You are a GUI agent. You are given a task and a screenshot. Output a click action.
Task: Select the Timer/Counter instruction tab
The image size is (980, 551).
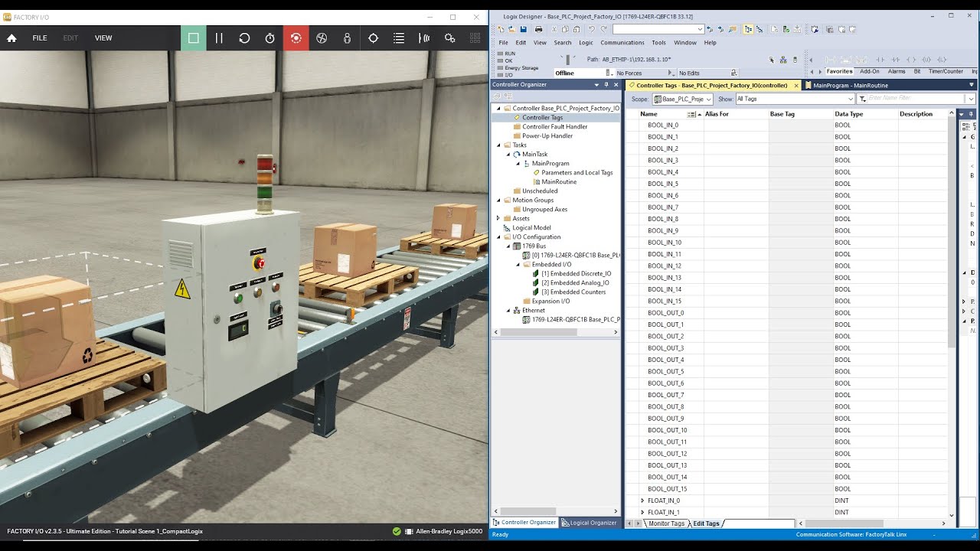[946, 71]
